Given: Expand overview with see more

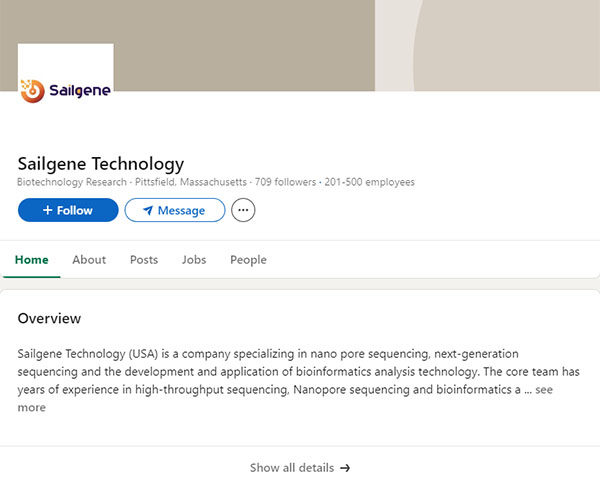Looking at the screenshot, I should (544, 390).
